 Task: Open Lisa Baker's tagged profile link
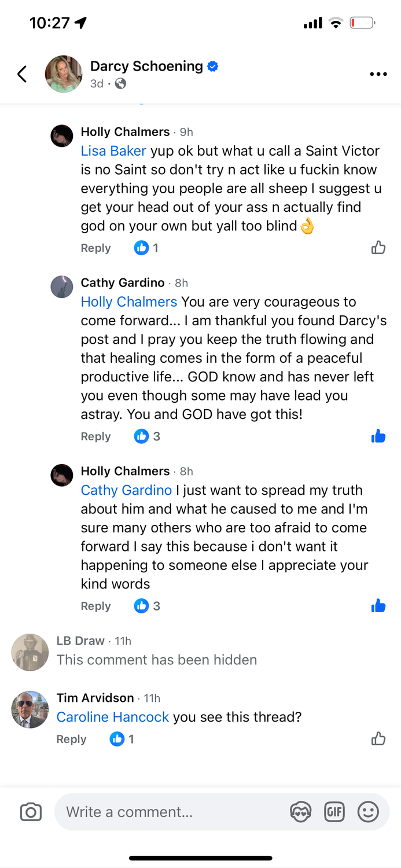pyautogui.click(x=113, y=151)
